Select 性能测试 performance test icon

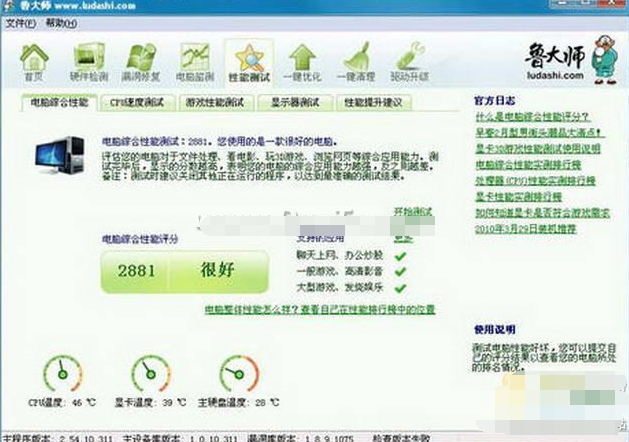(249, 63)
